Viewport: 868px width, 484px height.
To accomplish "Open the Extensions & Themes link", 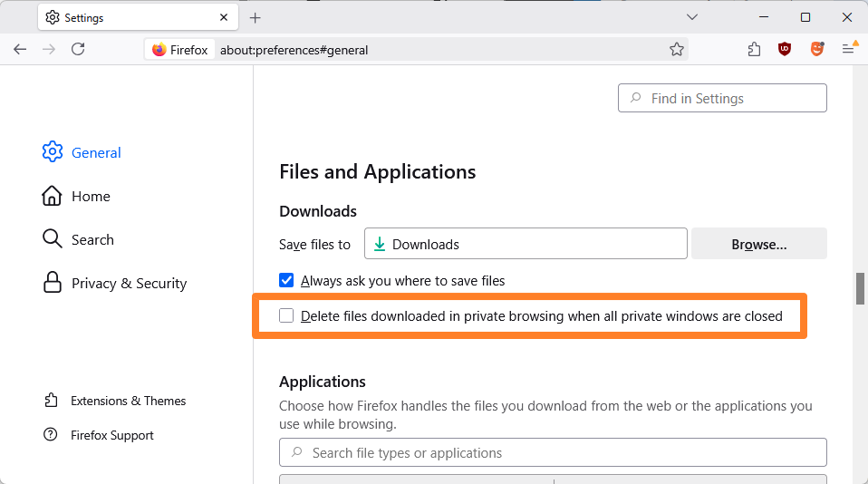I will click(128, 401).
